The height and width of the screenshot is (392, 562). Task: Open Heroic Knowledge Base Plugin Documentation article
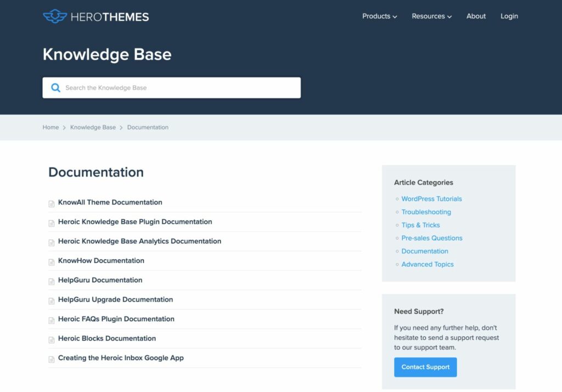click(x=135, y=221)
